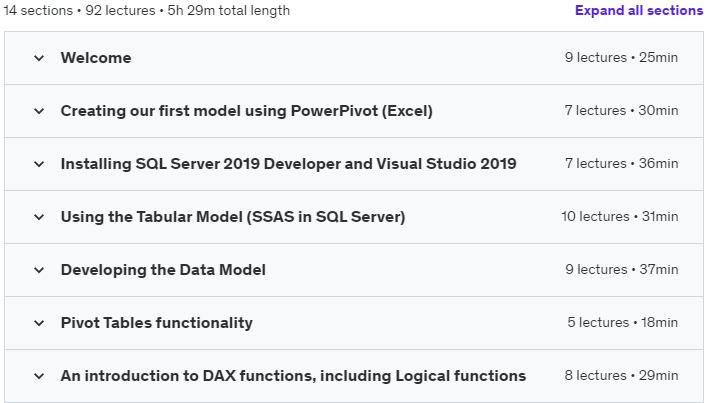Click the 9 lectures • 25min label
Screen dimensions: 706x403
click(621, 58)
